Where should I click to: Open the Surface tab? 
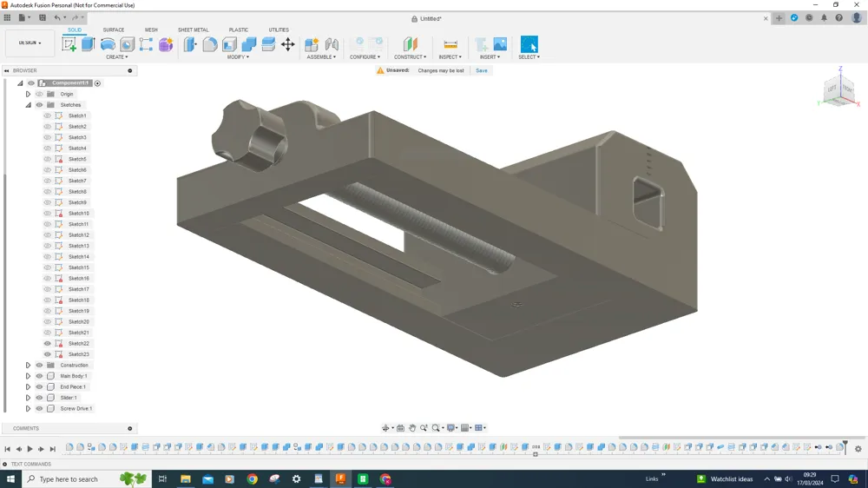point(114,30)
